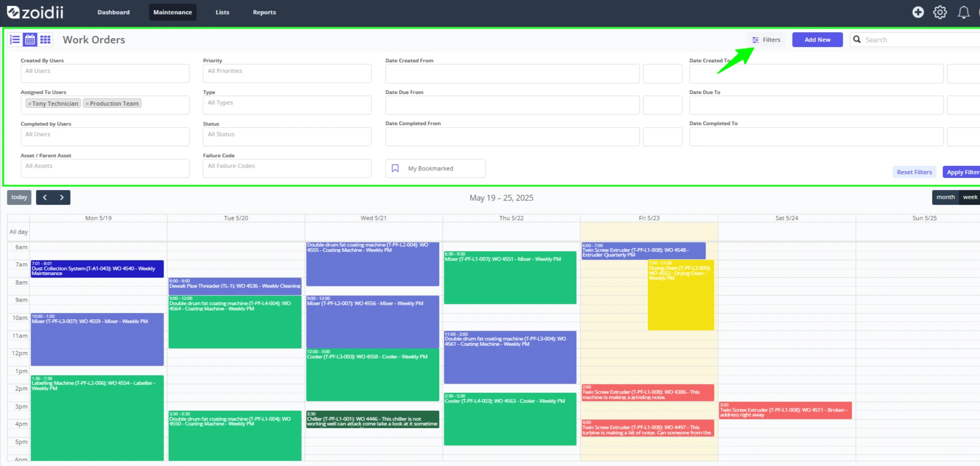
Task: Open Completed by Users dropdown
Action: coord(105,137)
